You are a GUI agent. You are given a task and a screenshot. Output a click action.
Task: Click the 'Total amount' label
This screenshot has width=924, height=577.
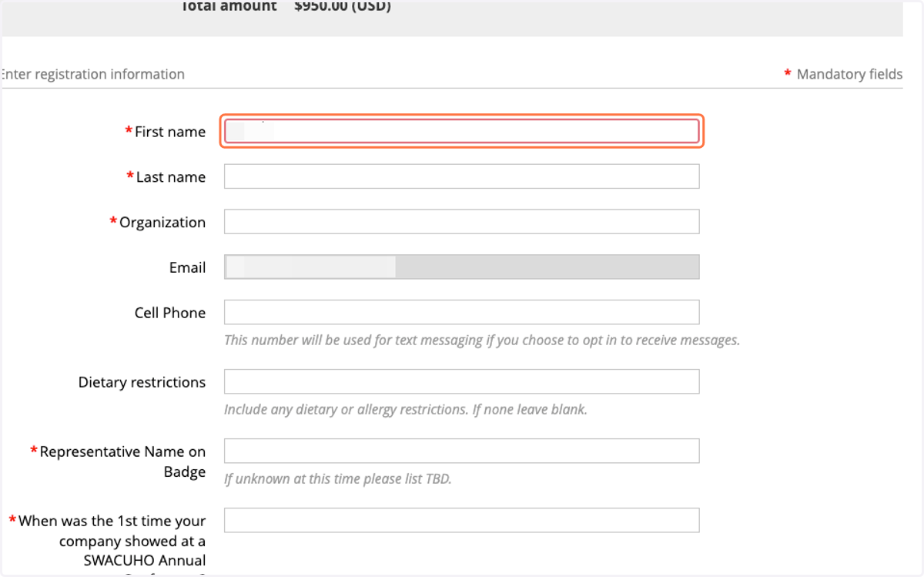pos(228,6)
